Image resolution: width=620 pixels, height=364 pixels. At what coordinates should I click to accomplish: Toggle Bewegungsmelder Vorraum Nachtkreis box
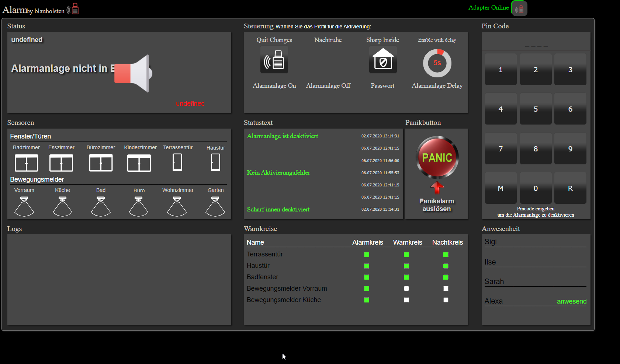[446, 288]
